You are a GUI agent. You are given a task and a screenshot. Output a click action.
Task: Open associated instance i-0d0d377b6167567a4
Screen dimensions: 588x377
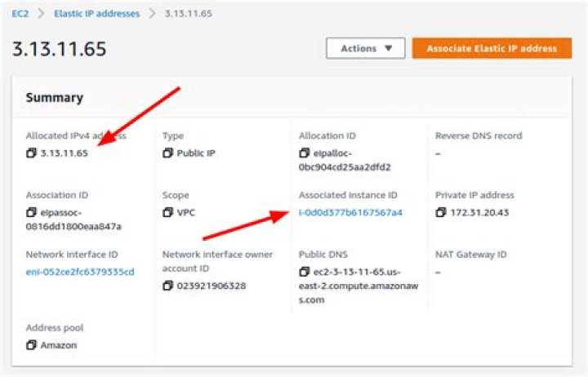(350, 212)
